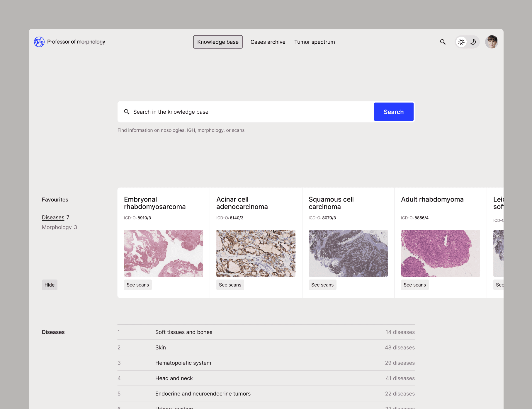532x409 pixels.
Task: View Embryonal rhabdomyosarcoma scan thumbnail
Action: point(164,253)
